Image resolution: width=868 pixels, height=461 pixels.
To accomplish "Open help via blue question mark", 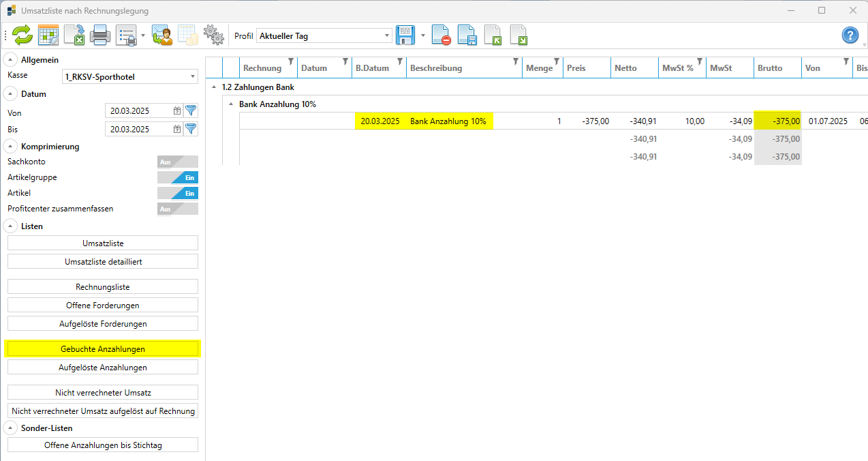I will pyautogui.click(x=850, y=35).
